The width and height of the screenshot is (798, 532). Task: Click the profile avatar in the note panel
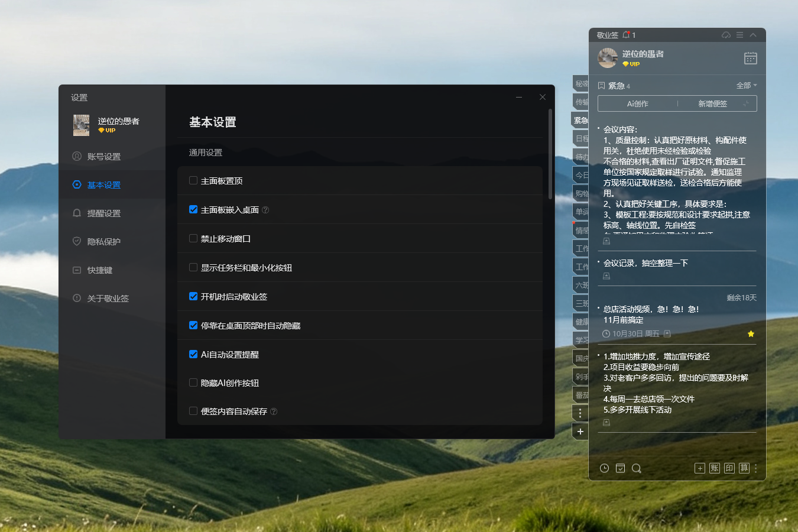tap(608, 58)
